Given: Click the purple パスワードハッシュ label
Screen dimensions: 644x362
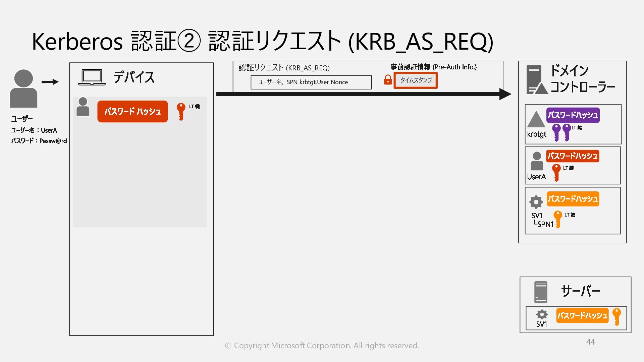Looking at the screenshot, I should tap(573, 115).
